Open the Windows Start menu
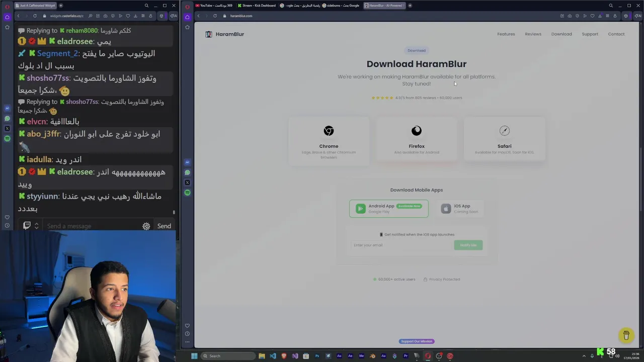This screenshot has width=644, height=362. tap(194, 356)
